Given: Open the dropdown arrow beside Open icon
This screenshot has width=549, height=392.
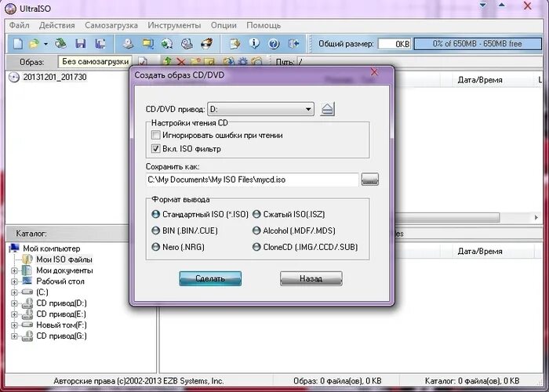Looking at the screenshot, I should [45, 44].
